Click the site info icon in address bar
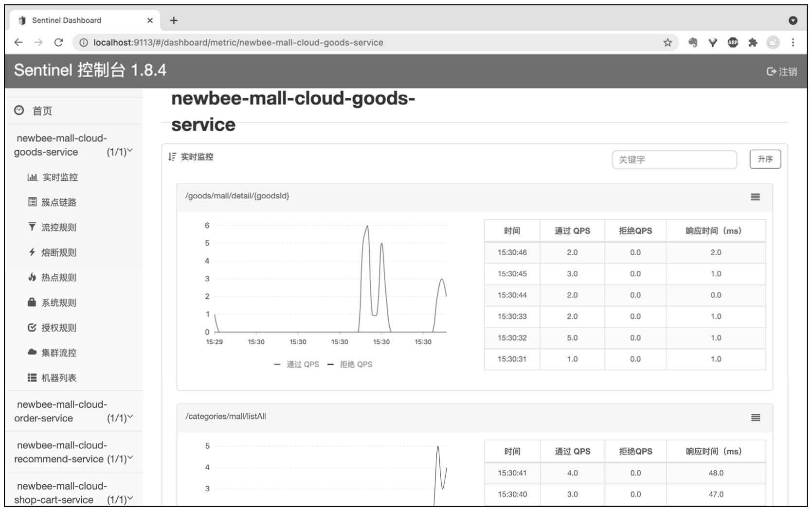Screen dimensions: 812x511 84,43
